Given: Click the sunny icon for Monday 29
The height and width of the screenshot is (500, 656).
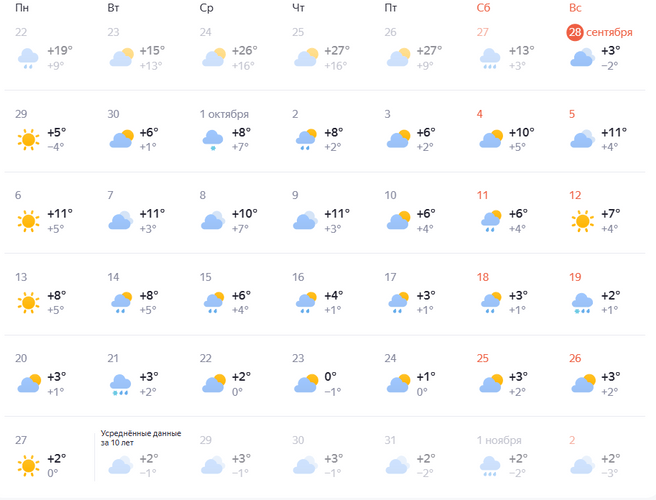Looking at the screenshot, I should coord(28,139).
